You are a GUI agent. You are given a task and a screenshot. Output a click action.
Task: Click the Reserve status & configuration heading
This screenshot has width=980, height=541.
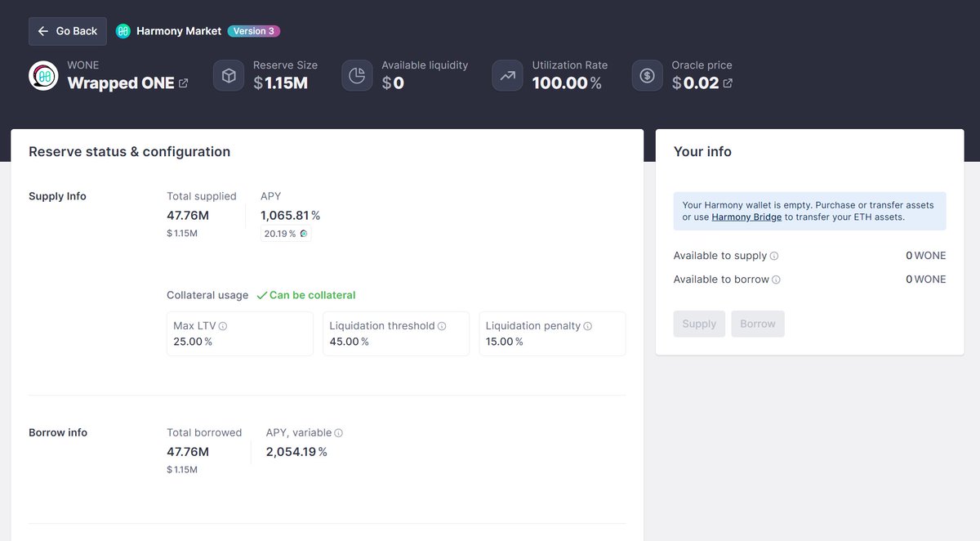pyautogui.click(x=129, y=151)
